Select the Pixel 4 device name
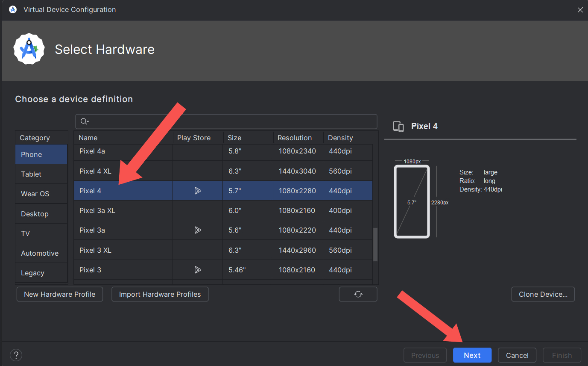This screenshot has height=366, width=588. click(x=90, y=191)
